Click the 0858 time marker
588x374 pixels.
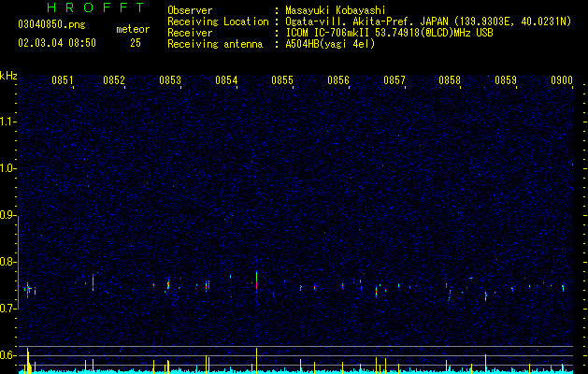[450, 80]
